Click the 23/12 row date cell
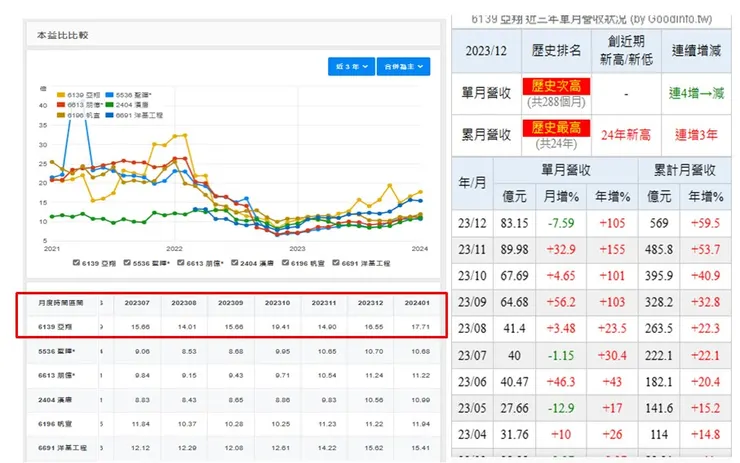Viewport: 740px width, 463px height. pos(472,223)
